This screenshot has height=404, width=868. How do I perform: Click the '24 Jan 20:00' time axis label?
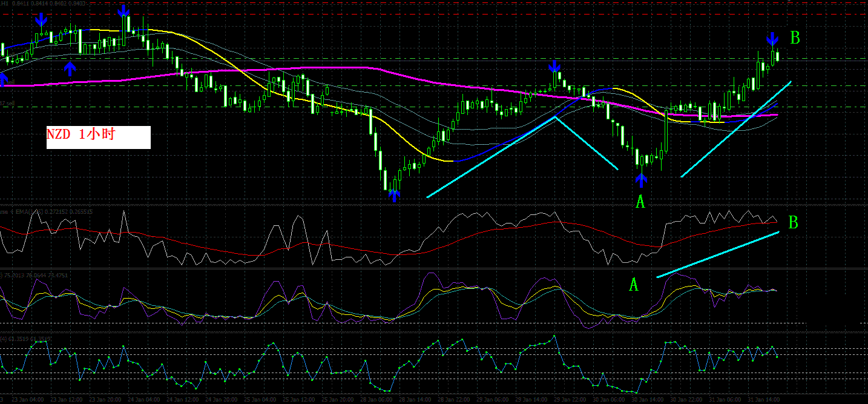click(222, 399)
